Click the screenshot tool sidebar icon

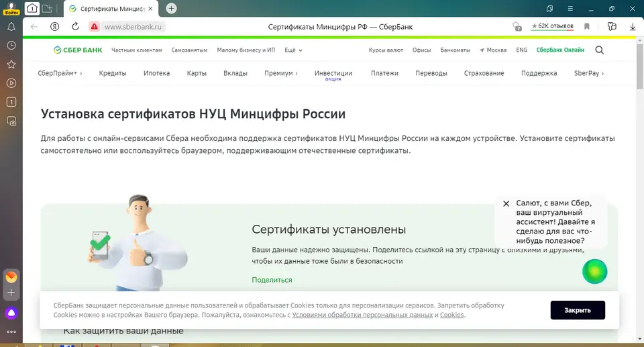[11, 121]
